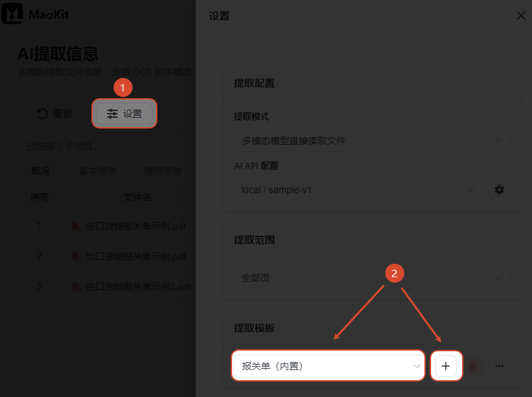532x397 pixels.
Task: Select the file 进口货物报关单示例.pdf
Action: pos(136,226)
